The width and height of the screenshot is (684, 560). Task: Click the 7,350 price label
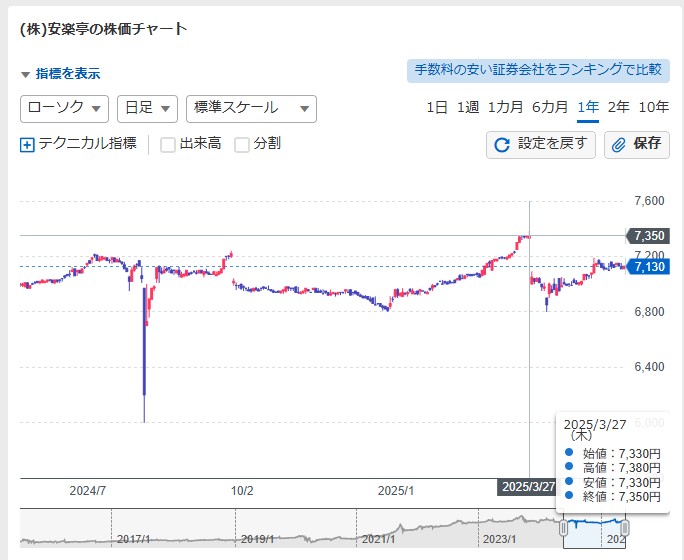pos(648,236)
